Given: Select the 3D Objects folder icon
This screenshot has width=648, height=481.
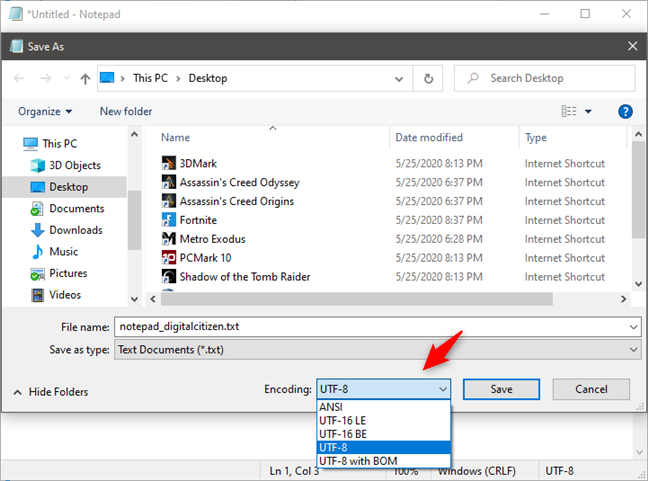Looking at the screenshot, I should pyautogui.click(x=38, y=165).
